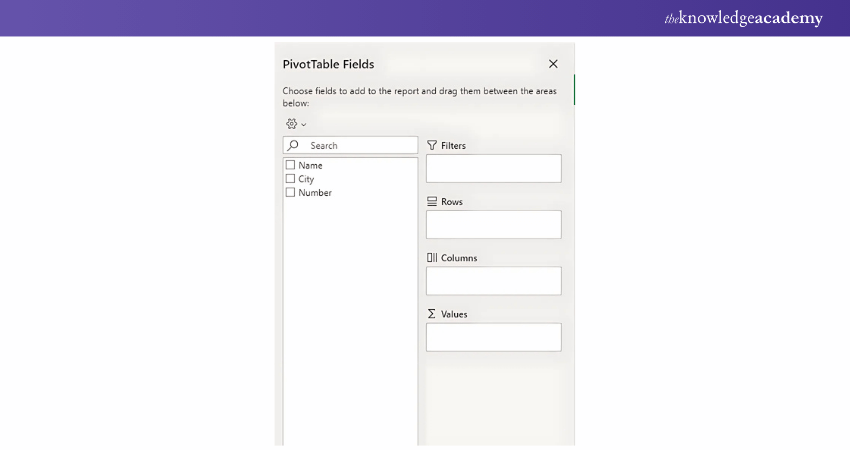
Task: Select the Filters drop area box
Action: pyautogui.click(x=494, y=168)
